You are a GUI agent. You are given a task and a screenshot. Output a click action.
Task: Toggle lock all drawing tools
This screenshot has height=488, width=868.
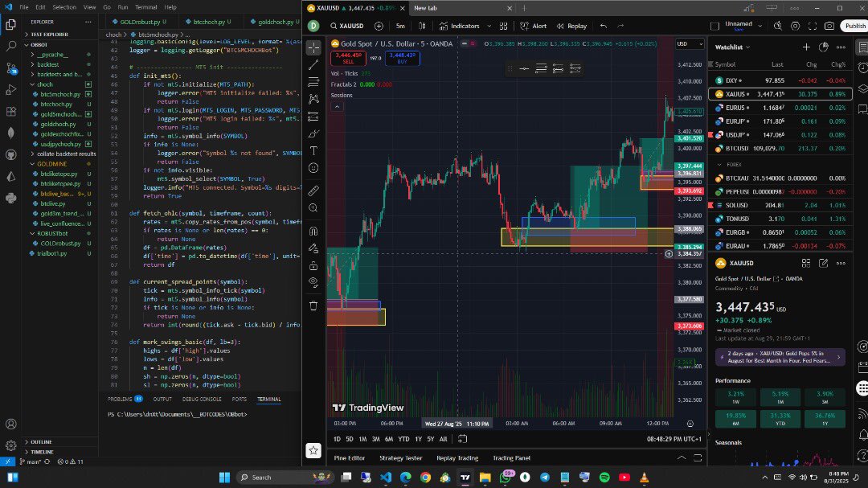(313, 266)
